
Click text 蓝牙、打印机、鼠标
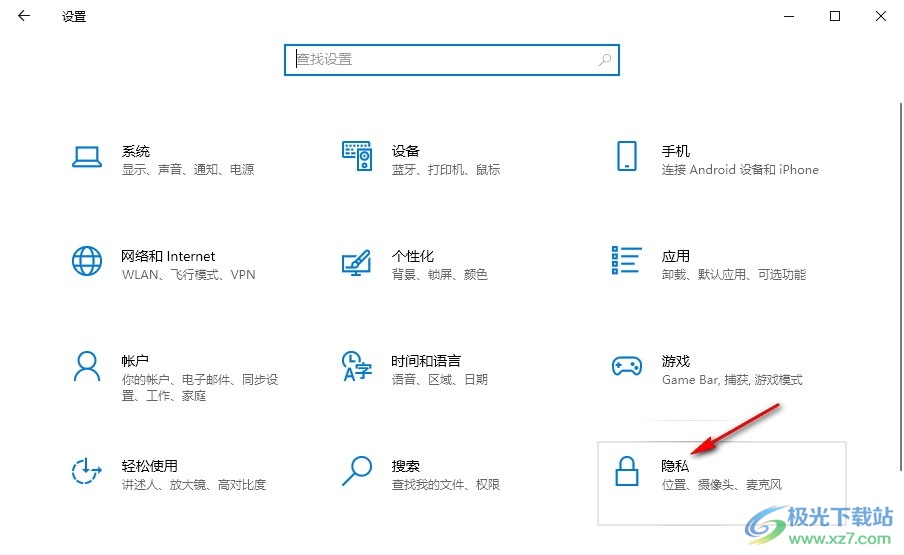point(446,169)
